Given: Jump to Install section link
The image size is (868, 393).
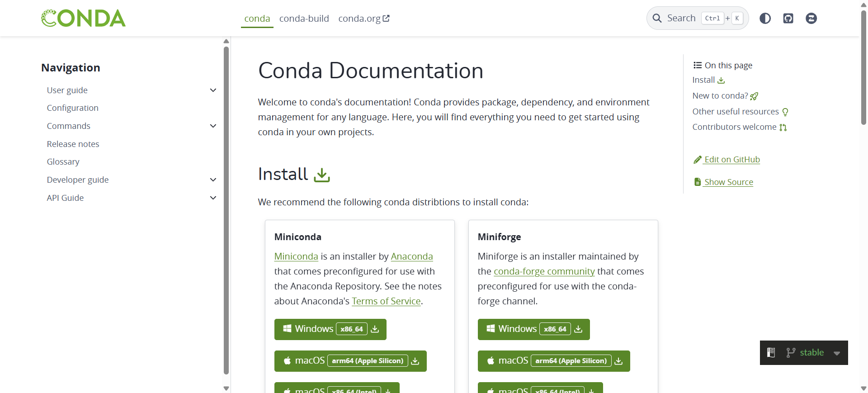Looking at the screenshot, I should pos(708,80).
